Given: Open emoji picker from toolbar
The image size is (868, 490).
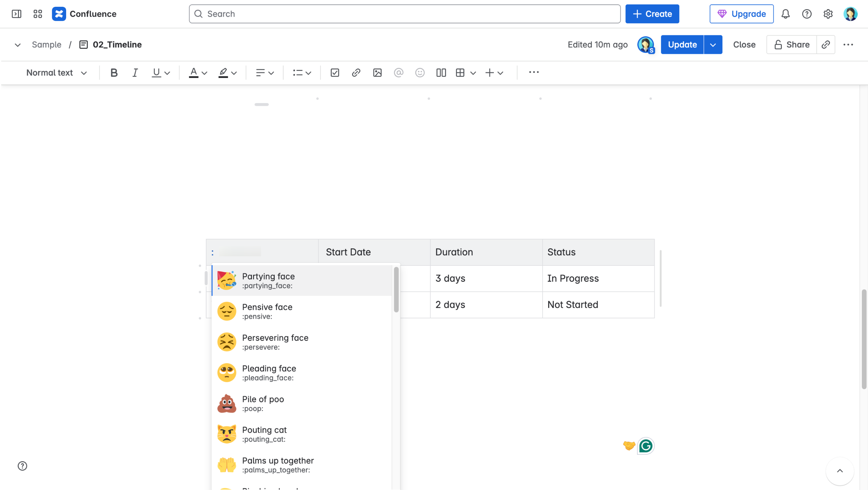Looking at the screenshot, I should point(420,73).
